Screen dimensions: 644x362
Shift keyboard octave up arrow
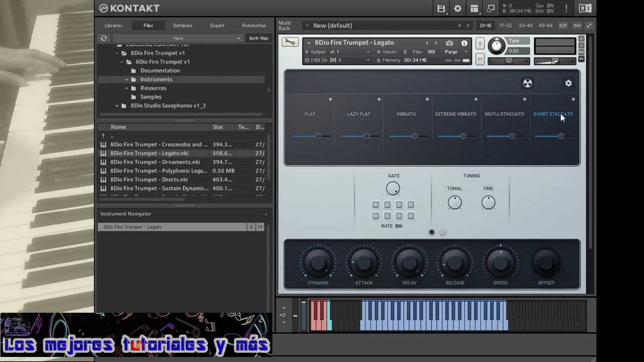[283, 308]
